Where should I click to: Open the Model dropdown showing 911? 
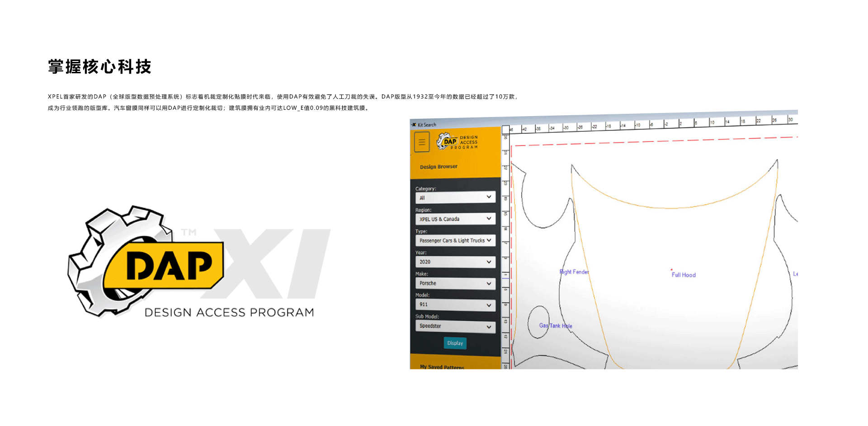pos(455,305)
